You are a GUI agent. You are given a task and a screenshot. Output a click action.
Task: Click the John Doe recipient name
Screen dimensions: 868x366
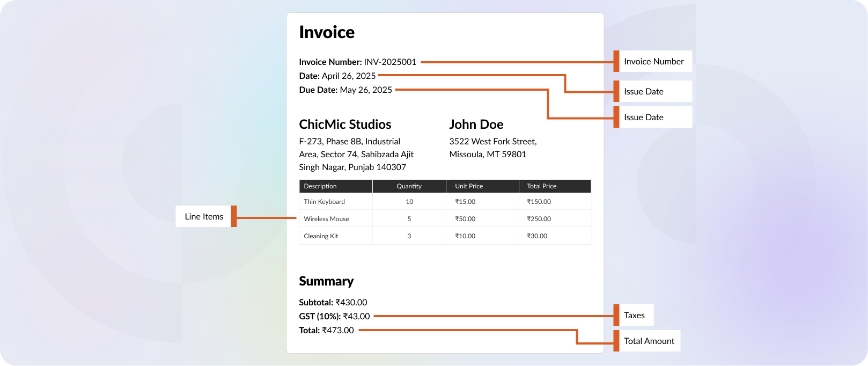click(476, 125)
